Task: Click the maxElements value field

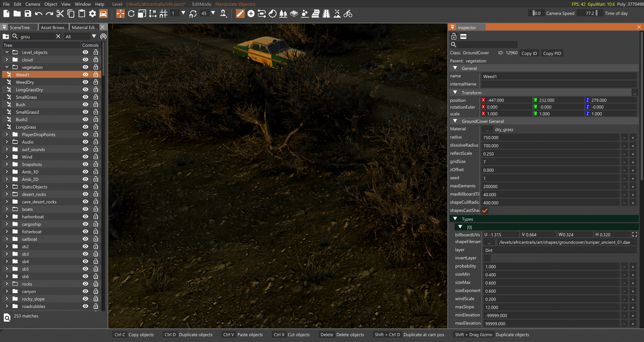Action: [x=550, y=187]
